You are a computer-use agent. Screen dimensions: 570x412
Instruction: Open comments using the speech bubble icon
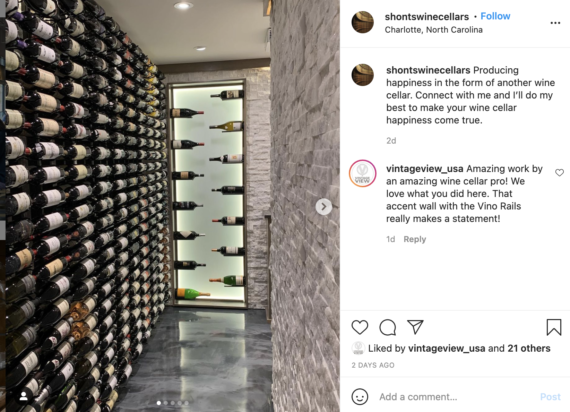click(x=388, y=327)
